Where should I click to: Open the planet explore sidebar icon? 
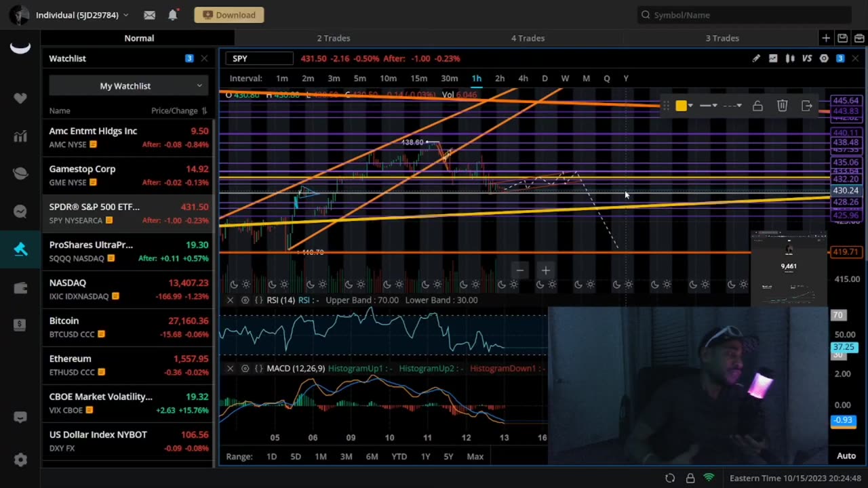click(20, 174)
